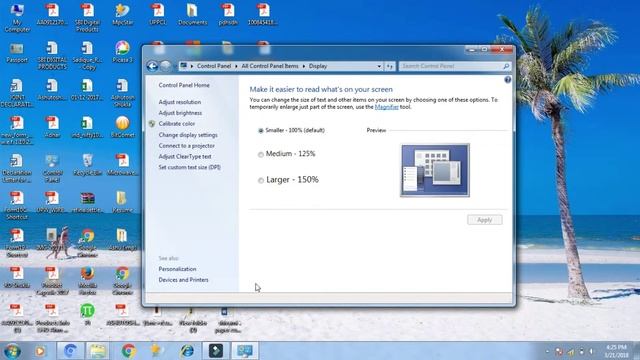Click Control Panel in the breadcrumb
Viewport: 640px width, 360px height.
(x=214, y=66)
